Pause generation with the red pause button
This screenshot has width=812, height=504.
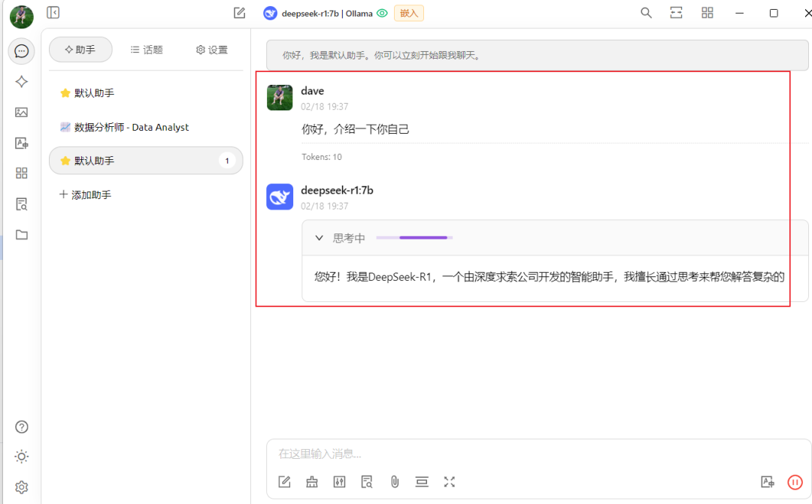click(795, 482)
